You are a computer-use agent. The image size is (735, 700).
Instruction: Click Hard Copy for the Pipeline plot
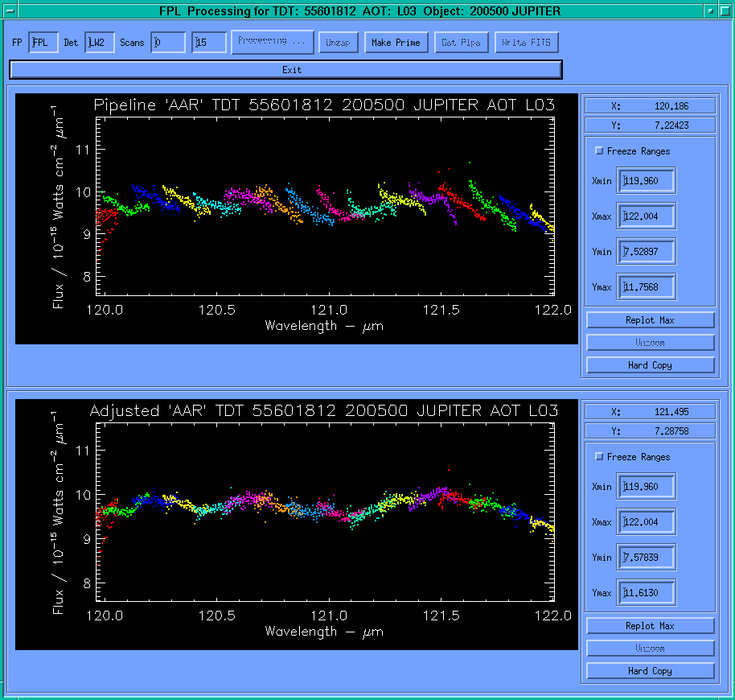click(x=650, y=365)
